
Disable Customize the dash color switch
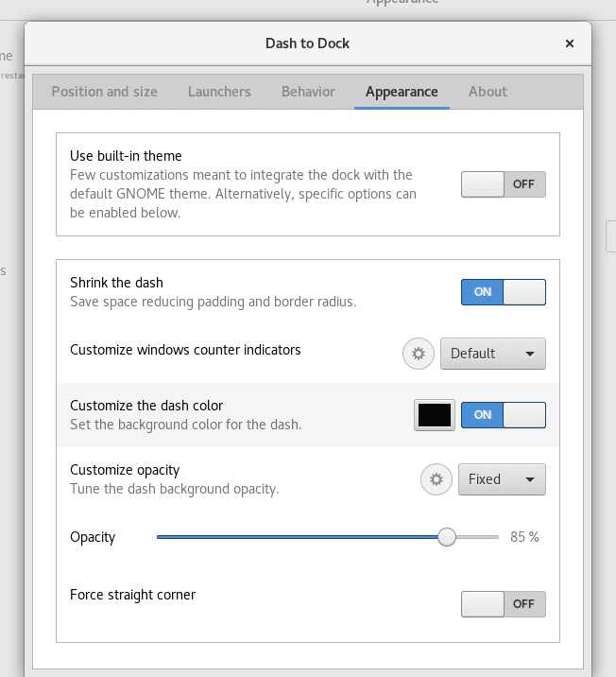point(503,415)
